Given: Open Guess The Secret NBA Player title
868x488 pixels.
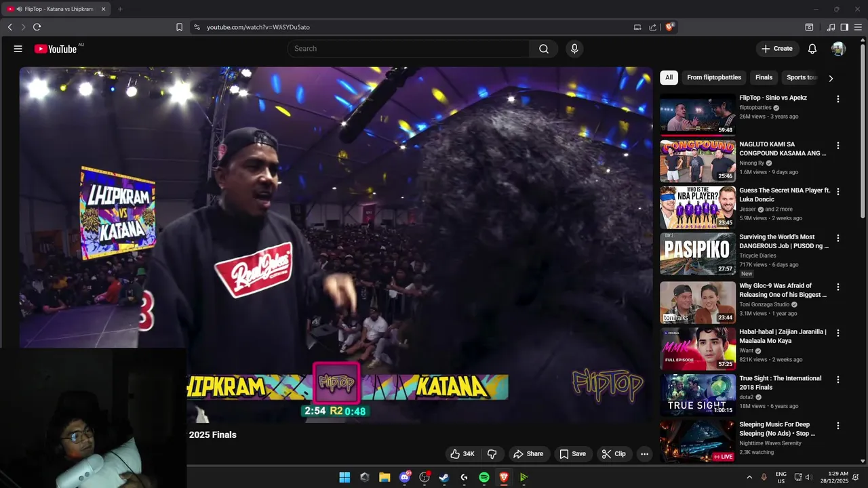Looking at the screenshot, I should click(x=785, y=195).
